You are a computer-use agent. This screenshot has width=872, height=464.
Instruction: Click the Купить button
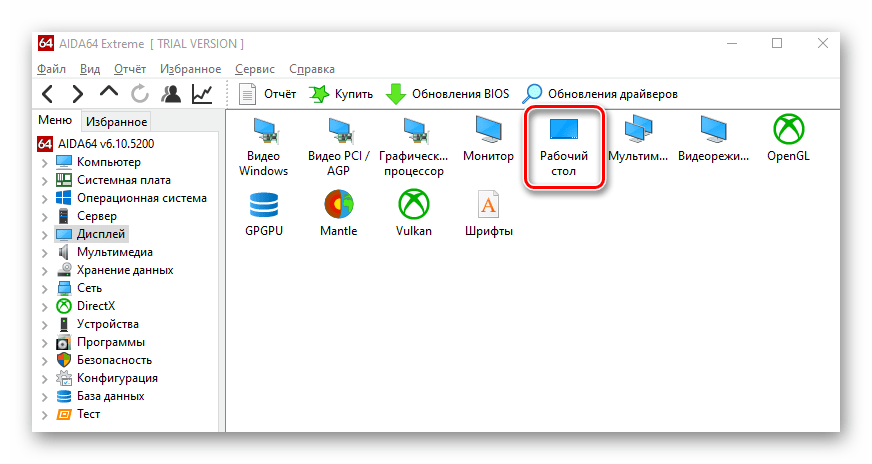341,94
